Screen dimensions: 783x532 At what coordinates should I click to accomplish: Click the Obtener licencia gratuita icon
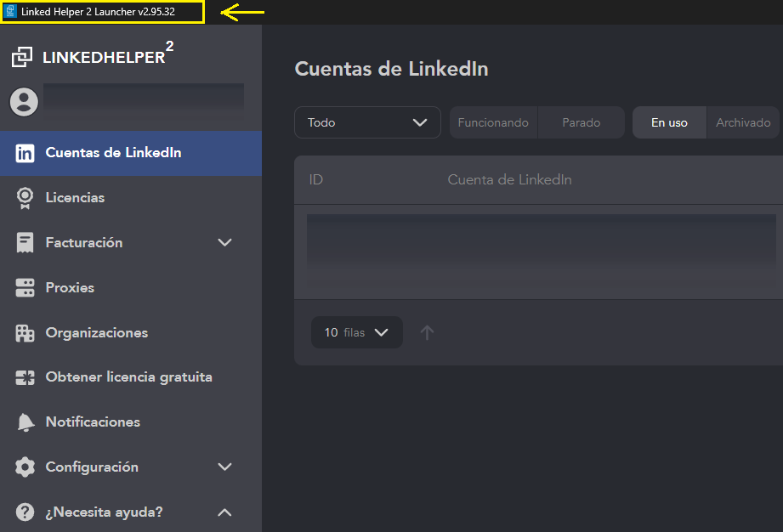click(26, 377)
